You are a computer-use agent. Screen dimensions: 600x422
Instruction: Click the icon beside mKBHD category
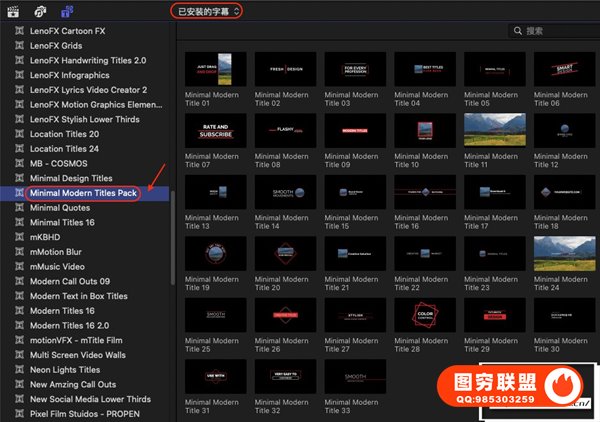(17, 237)
